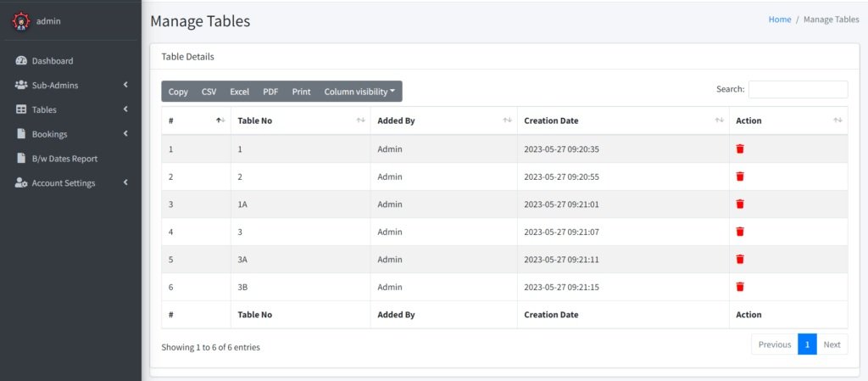Delete table 1 using its trash icon
Viewport: 868px width, 381px height.
point(740,149)
